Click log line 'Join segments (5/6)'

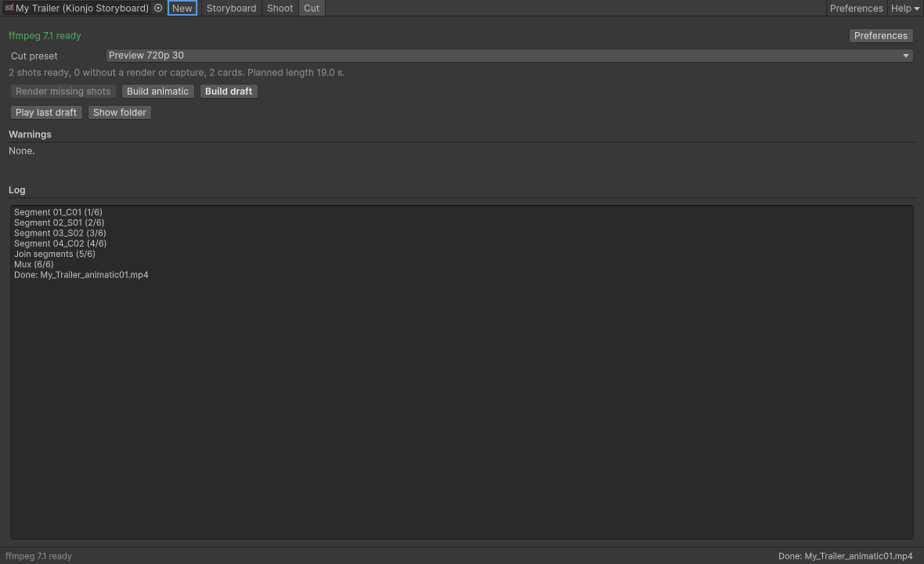point(55,254)
